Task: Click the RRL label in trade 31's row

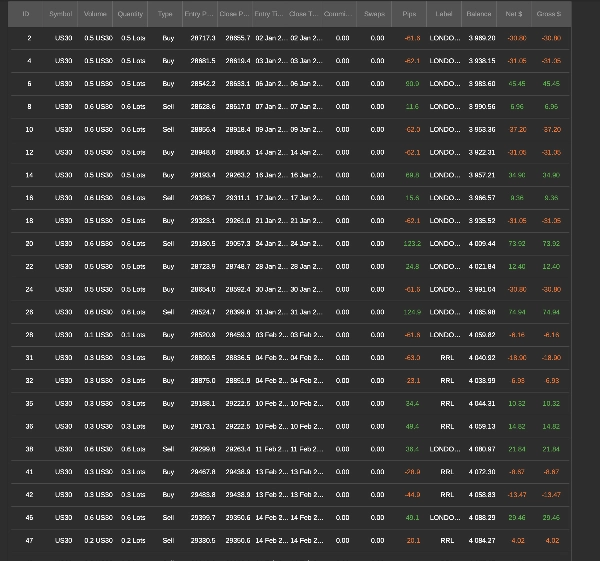Action: (x=447, y=358)
